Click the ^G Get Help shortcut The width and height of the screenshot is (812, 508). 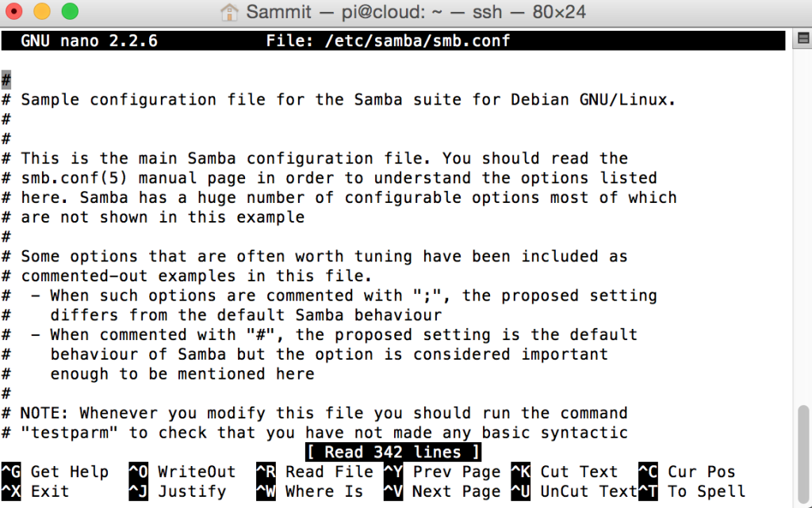click(55, 472)
